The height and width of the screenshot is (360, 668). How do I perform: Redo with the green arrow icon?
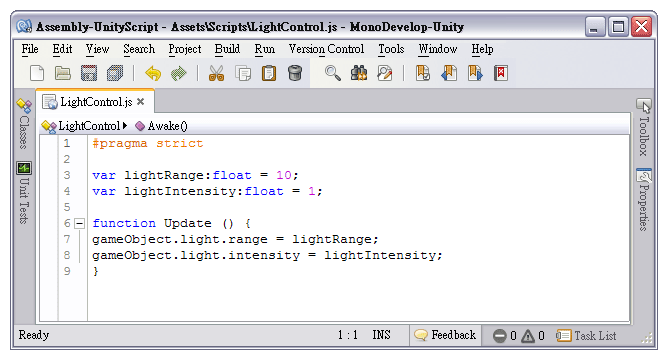click(x=179, y=73)
